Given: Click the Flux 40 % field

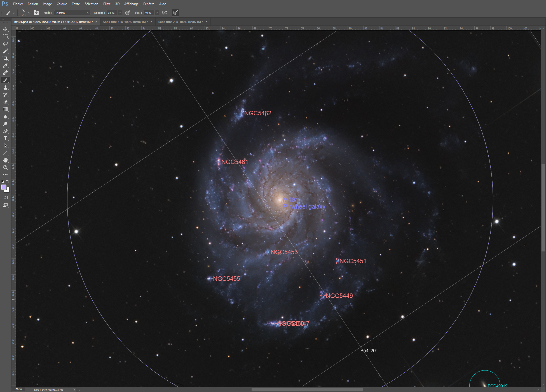Looking at the screenshot, I should click(149, 13).
